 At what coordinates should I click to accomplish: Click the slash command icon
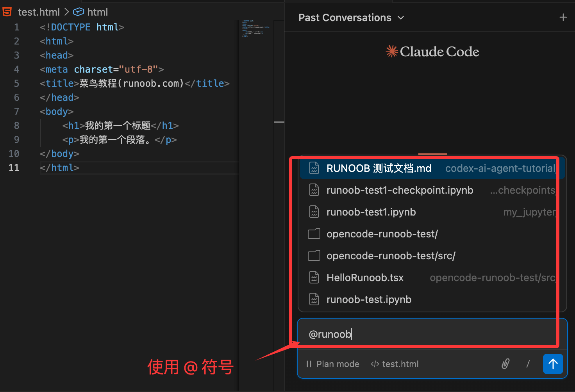(x=528, y=364)
